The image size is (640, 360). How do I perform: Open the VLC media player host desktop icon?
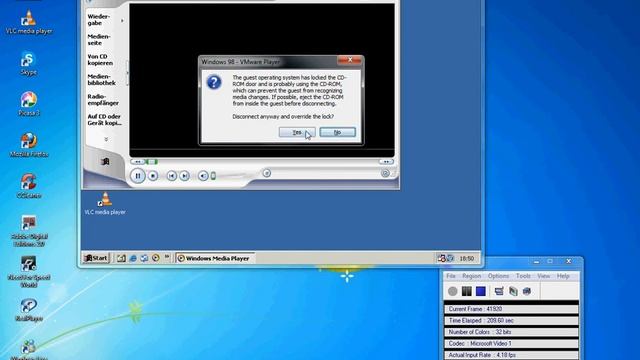[x=29, y=22]
